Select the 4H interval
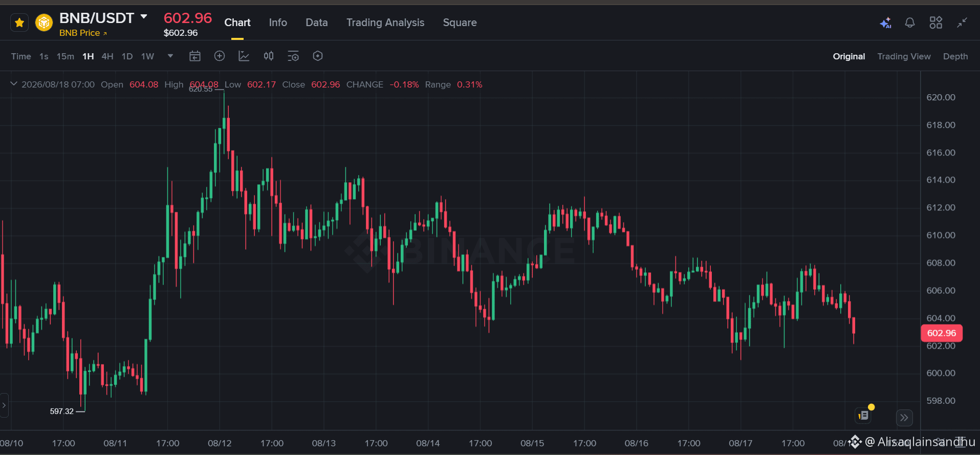The image size is (980, 455). pyautogui.click(x=107, y=56)
